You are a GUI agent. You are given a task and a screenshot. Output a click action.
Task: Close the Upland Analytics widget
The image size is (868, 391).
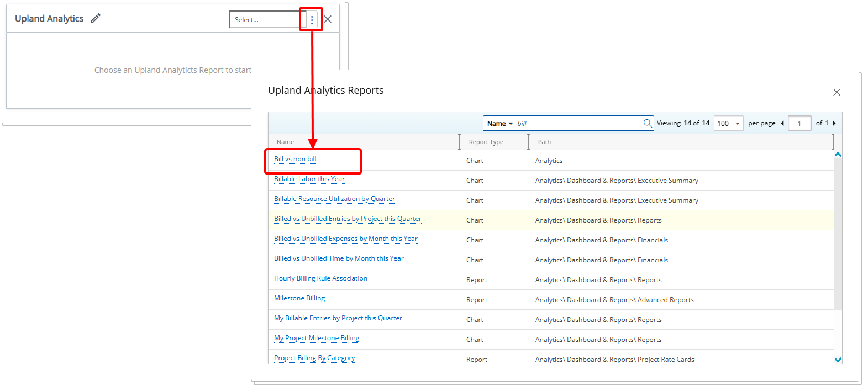tap(328, 19)
